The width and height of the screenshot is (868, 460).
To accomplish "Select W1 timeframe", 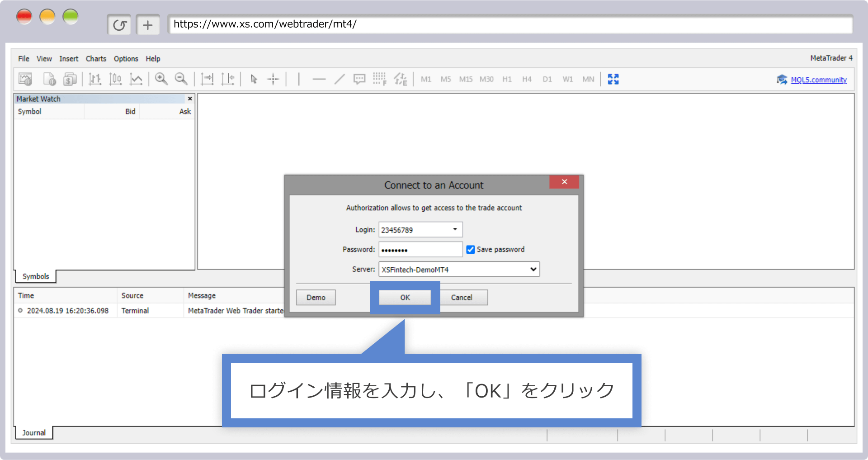I will tap(568, 79).
